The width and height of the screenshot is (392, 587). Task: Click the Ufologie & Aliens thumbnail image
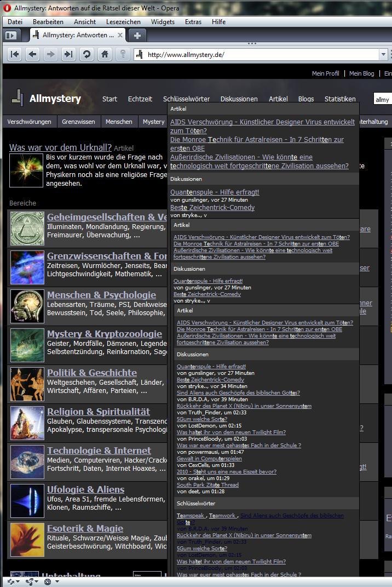27,501
